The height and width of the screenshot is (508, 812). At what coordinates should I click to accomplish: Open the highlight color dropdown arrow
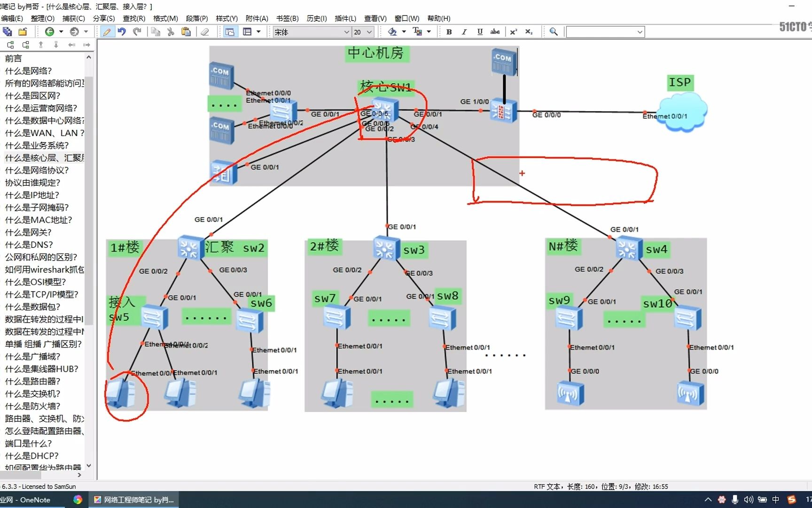[x=404, y=32]
